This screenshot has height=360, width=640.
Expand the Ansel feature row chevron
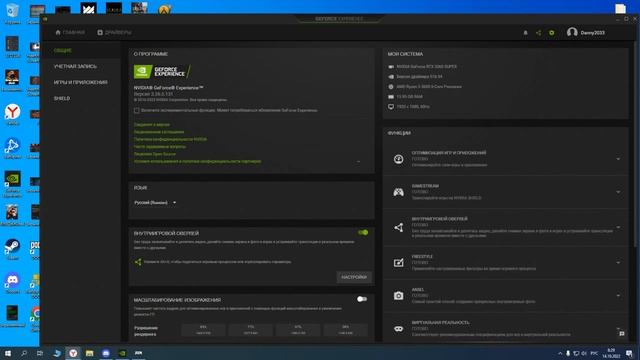tap(618, 296)
